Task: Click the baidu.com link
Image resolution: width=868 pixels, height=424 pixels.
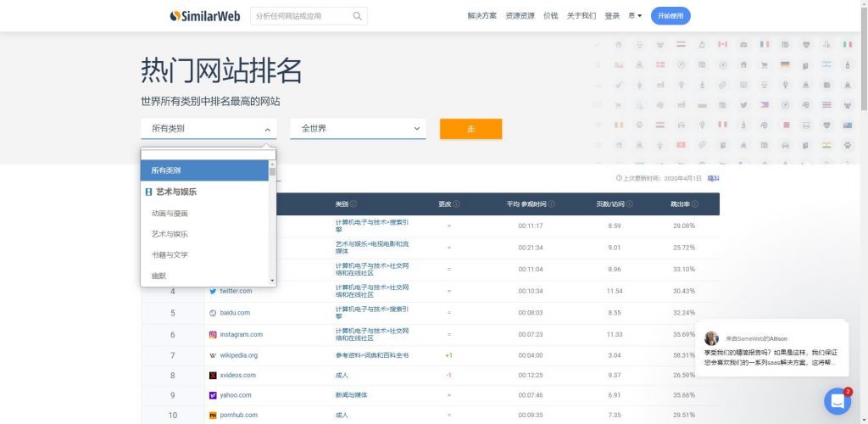Action: pos(235,313)
